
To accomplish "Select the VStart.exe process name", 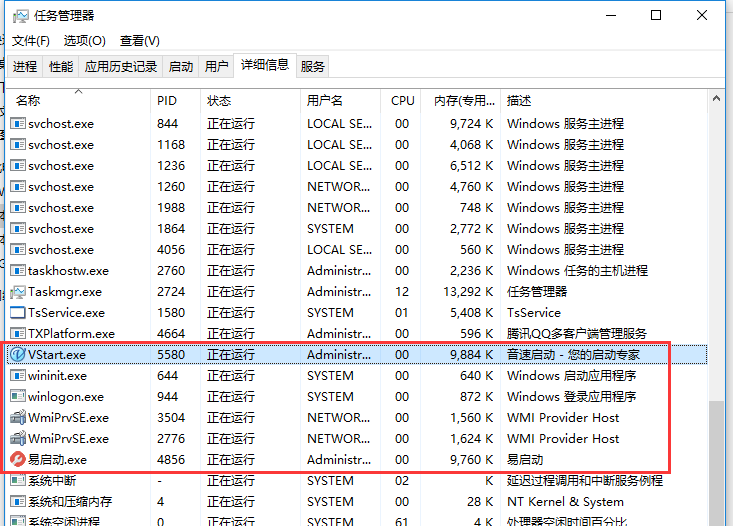I will click(57, 355).
